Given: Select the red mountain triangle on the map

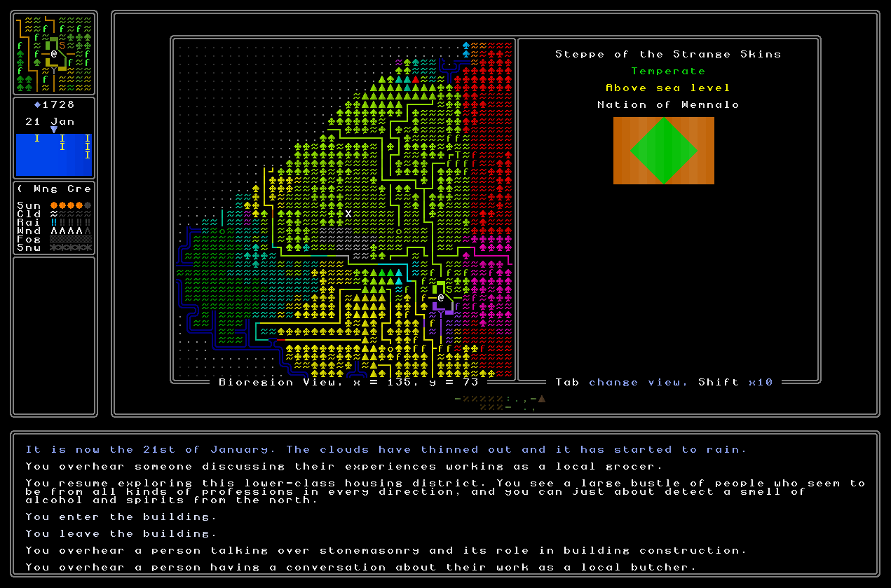Looking at the screenshot, I should (x=415, y=79).
